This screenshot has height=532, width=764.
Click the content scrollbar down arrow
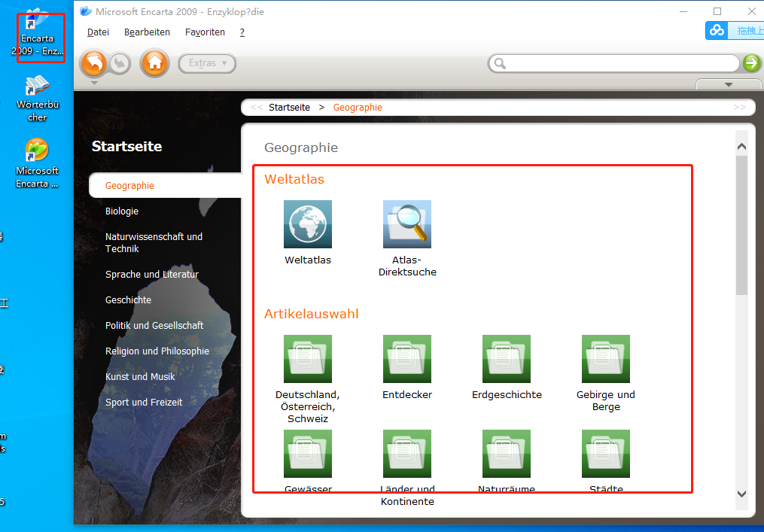(x=741, y=494)
